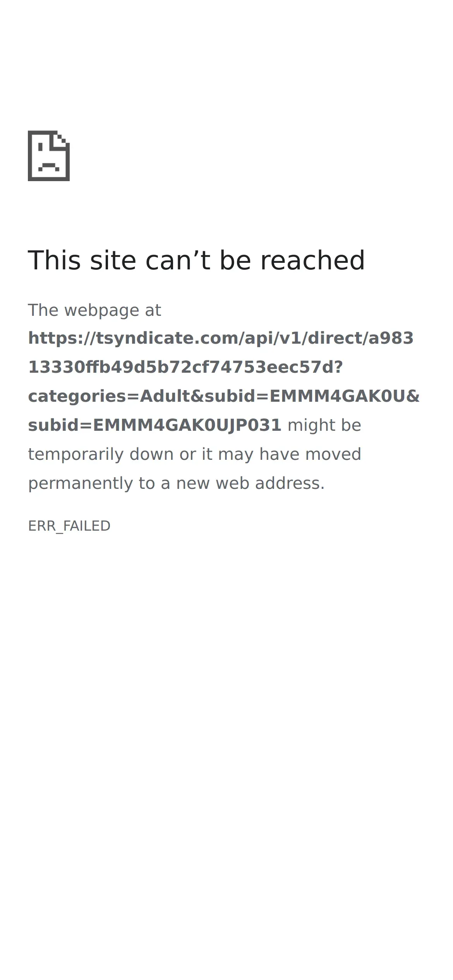Viewport: 453px width, 980px height.
Task: Click the word "can't" in the heading
Action: pyautogui.click(x=178, y=260)
